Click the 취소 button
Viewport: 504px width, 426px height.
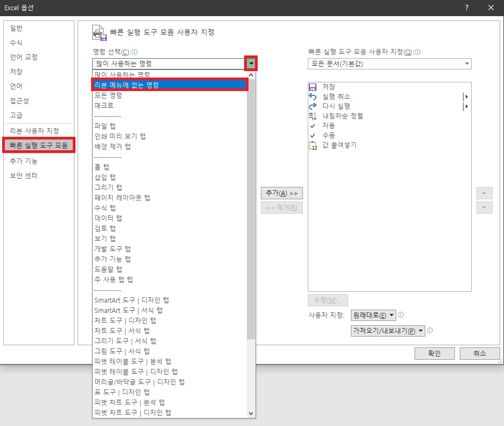click(x=480, y=353)
